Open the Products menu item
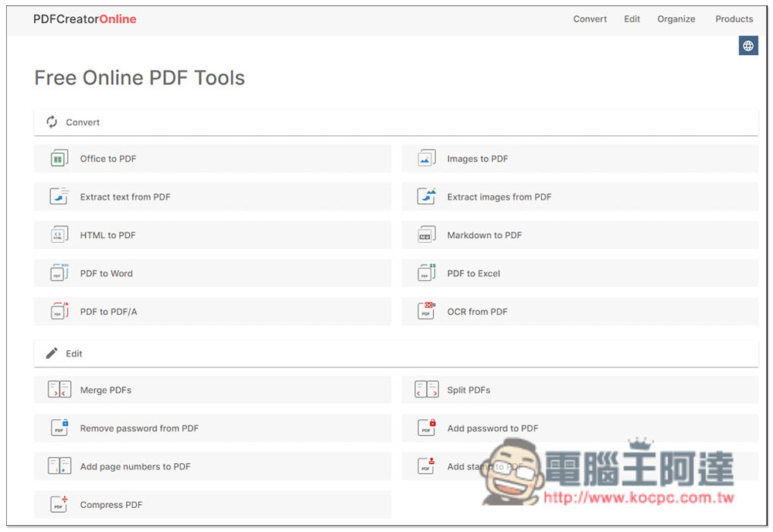This screenshot has width=773, height=532. (x=733, y=19)
